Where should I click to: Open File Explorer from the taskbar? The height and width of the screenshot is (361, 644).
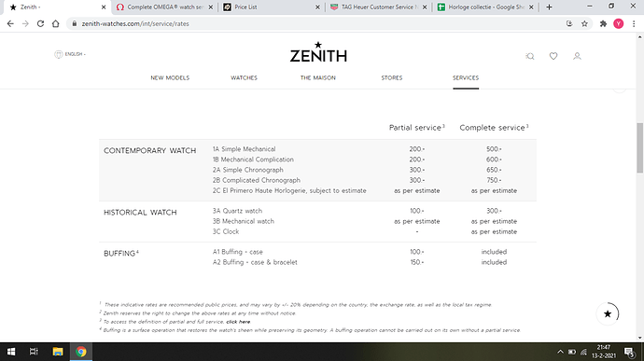click(58, 352)
